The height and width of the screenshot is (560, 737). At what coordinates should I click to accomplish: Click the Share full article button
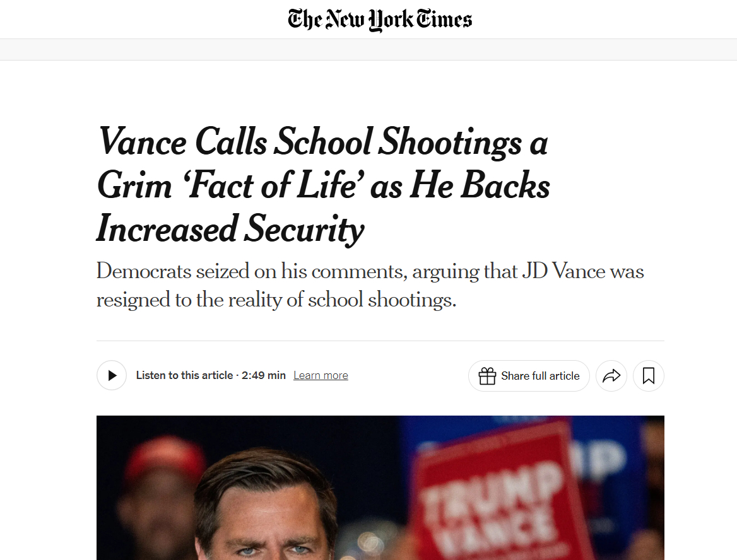pos(529,376)
